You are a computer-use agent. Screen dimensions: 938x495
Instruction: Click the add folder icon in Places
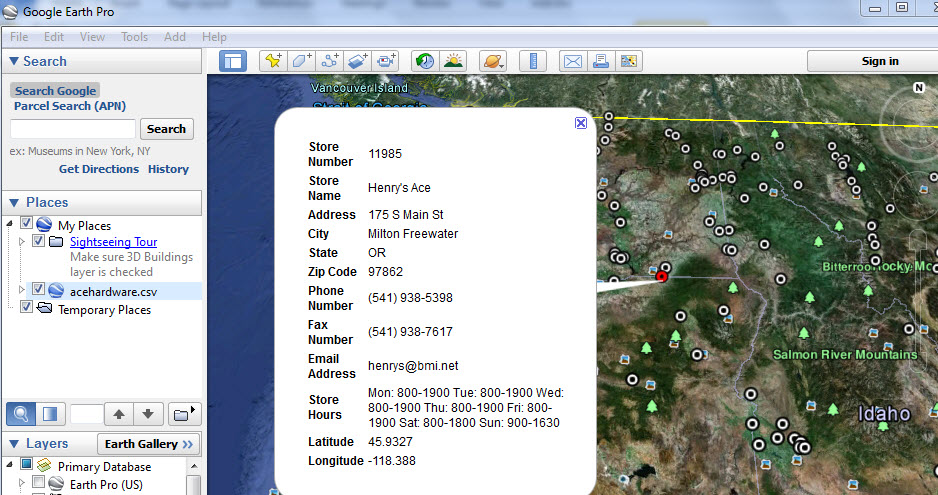click(x=184, y=414)
